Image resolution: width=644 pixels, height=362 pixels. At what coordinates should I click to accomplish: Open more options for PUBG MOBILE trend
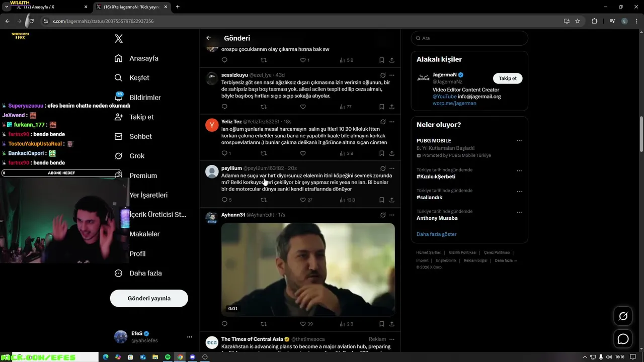(x=519, y=141)
